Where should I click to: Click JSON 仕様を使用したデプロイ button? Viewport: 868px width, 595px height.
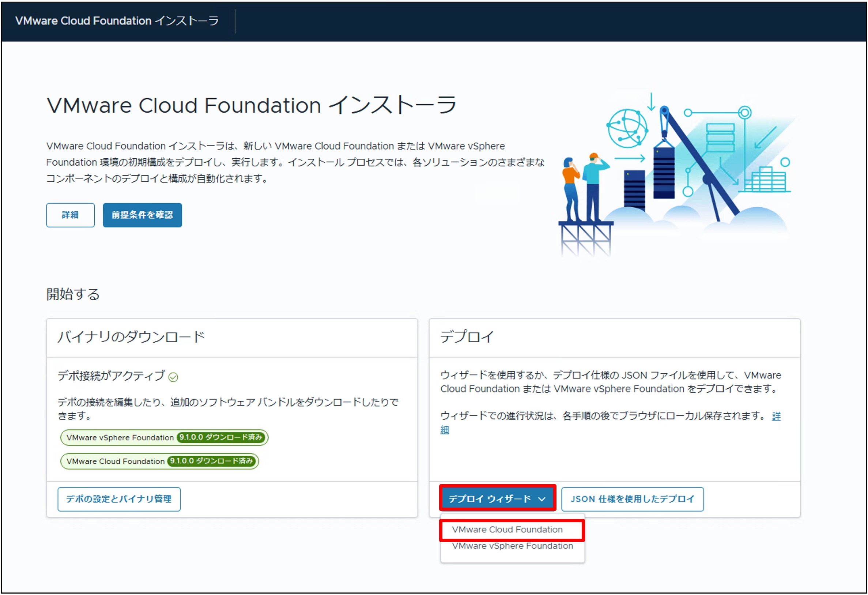coord(632,500)
